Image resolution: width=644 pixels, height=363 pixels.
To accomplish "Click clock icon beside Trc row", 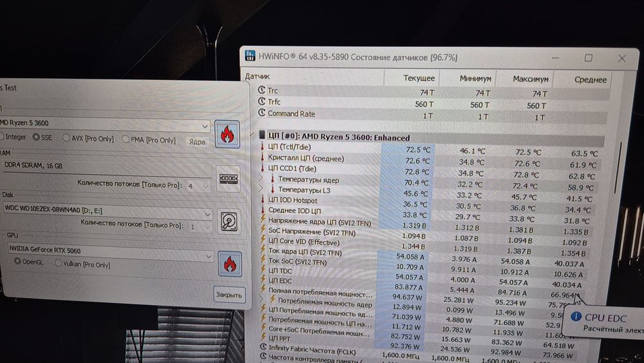I will [x=261, y=90].
